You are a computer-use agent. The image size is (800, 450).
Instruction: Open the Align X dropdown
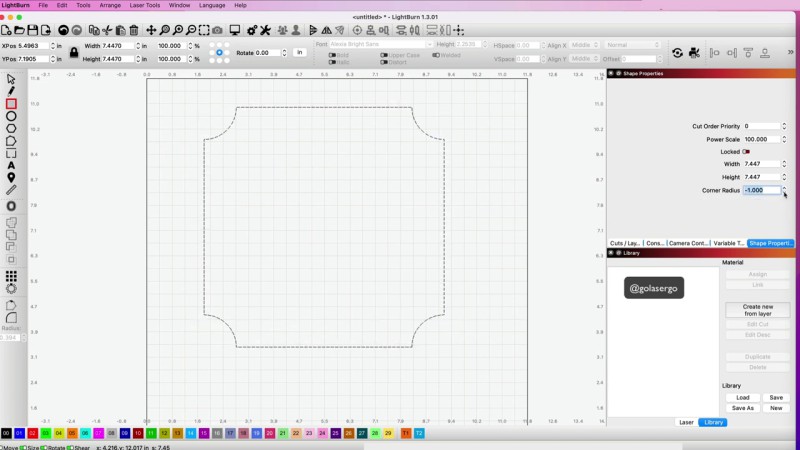[582, 45]
